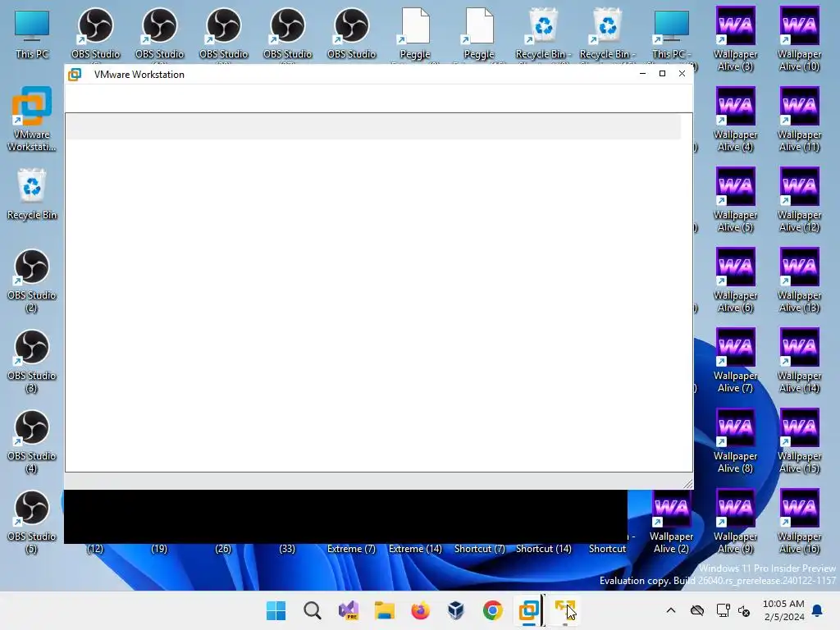
Task: Switch to VMware Workstation taskbar button
Action: 529,610
